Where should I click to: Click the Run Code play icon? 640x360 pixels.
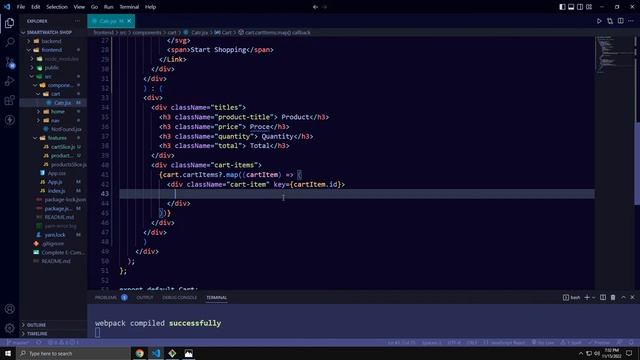[599, 21]
